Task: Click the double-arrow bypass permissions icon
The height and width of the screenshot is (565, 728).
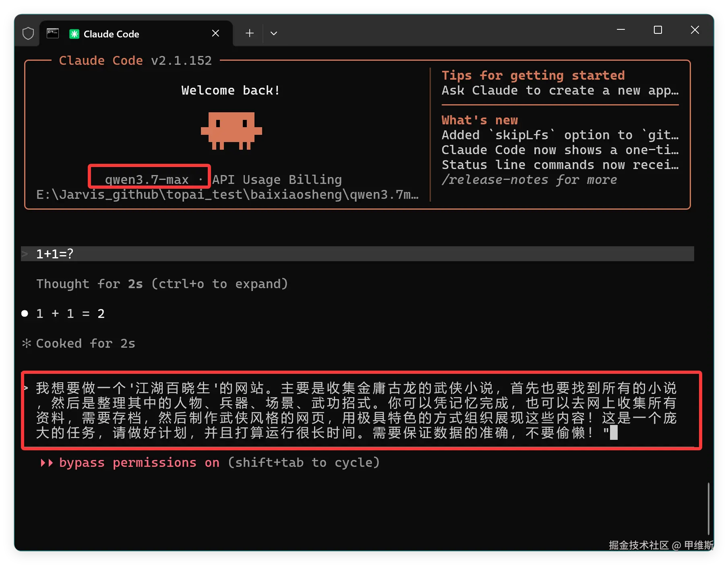Action: click(47, 463)
